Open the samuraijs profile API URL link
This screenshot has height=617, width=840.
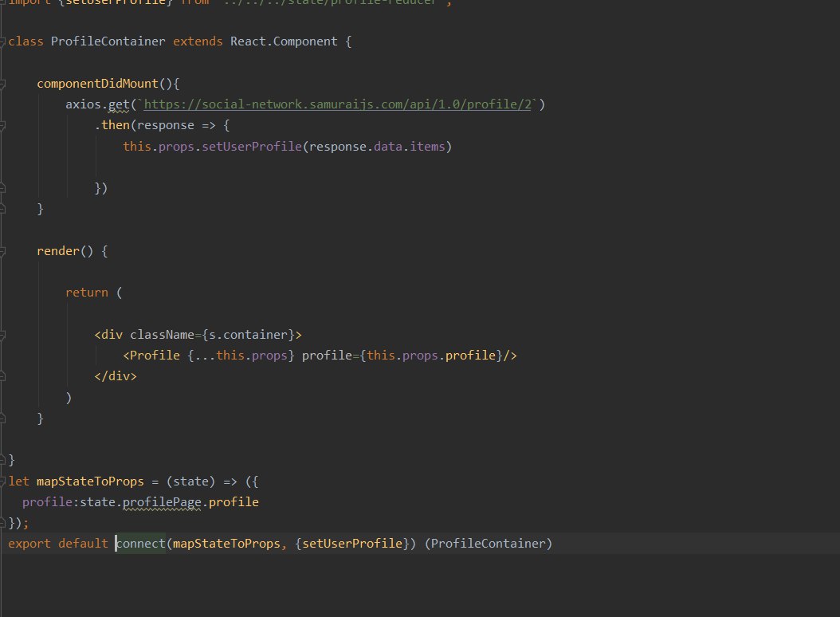tap(337, 104)
